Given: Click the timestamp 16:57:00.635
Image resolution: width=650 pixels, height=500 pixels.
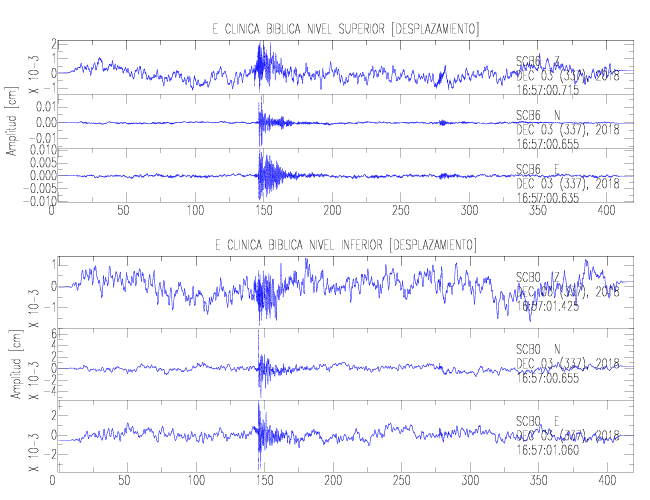Looking at the screenshot, I should (x=547, y=198).
